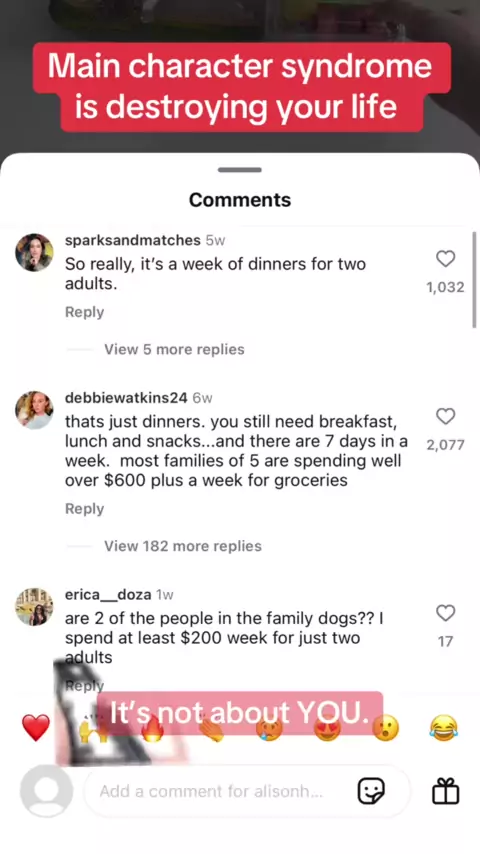Tap the comments sheet drag handle
480x854 pixels.
(x=240, y=170)
